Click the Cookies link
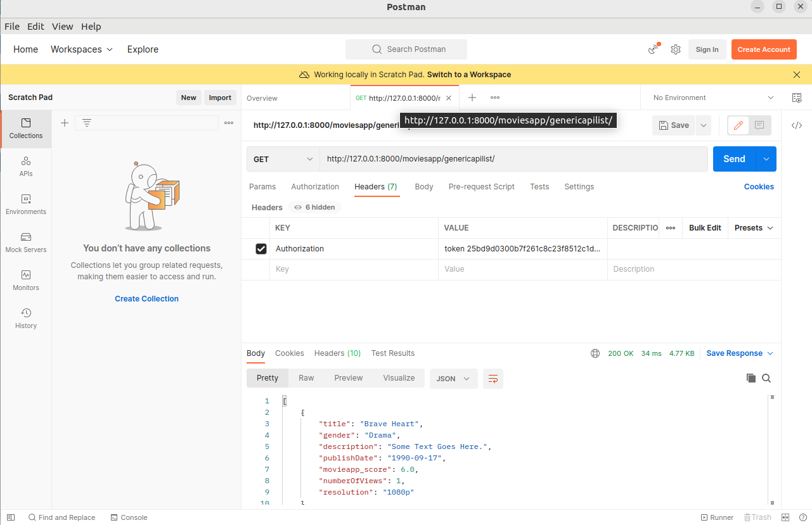 (x=759, y=187)
